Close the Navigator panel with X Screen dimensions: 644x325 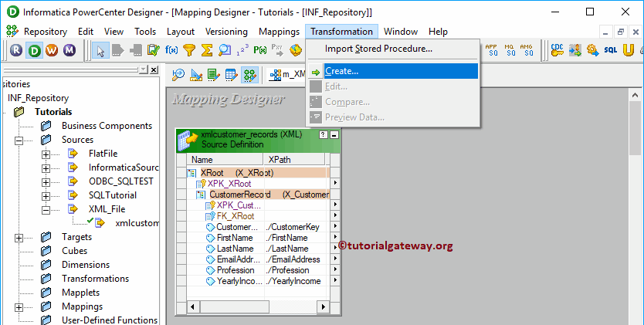(x=154, y=69)
